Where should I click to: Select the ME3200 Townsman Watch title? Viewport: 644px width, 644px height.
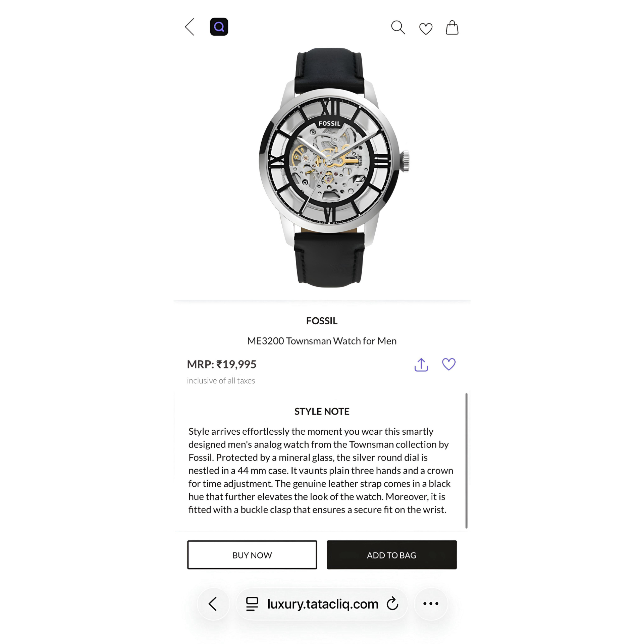coord(322,341)
